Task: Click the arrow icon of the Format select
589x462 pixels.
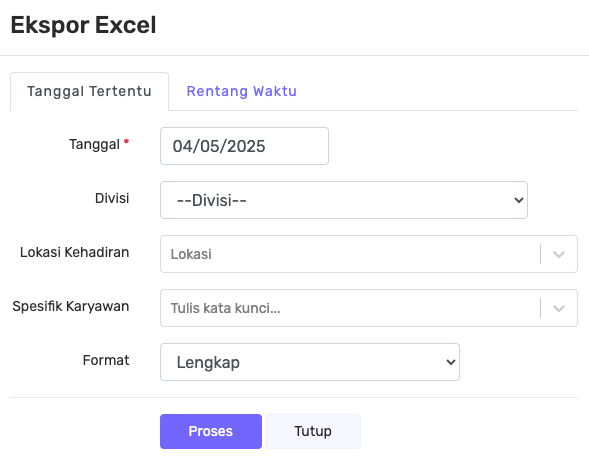Action: click(x=451, y=362)
